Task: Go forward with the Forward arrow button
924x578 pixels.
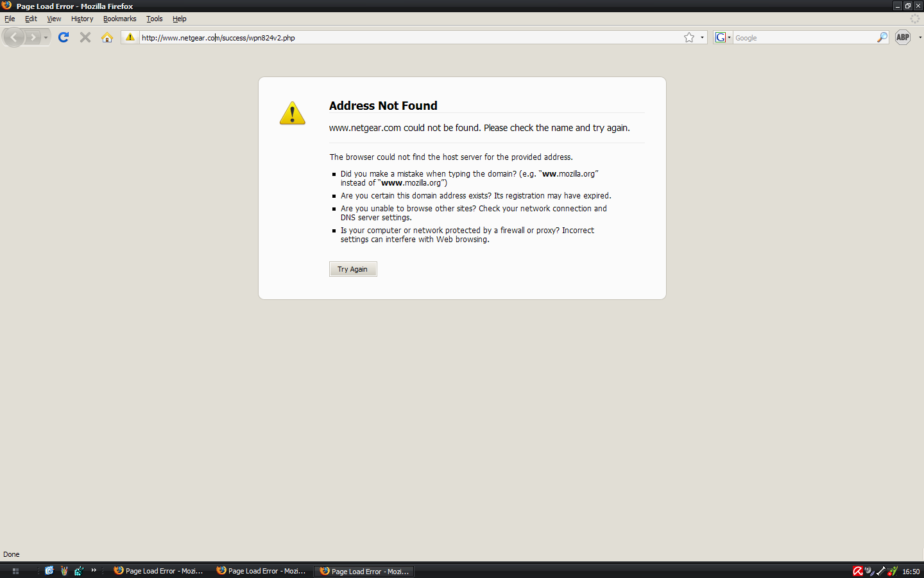Action: [33, 37]
